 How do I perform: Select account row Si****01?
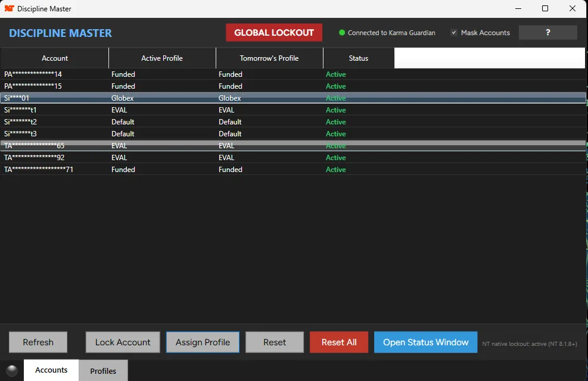(293, 98)
